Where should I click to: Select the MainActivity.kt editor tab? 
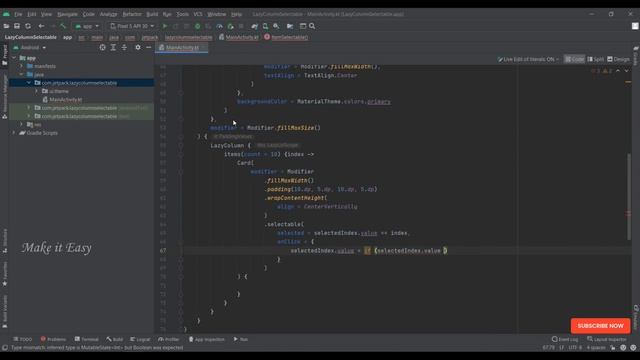(x=182, y=47)
